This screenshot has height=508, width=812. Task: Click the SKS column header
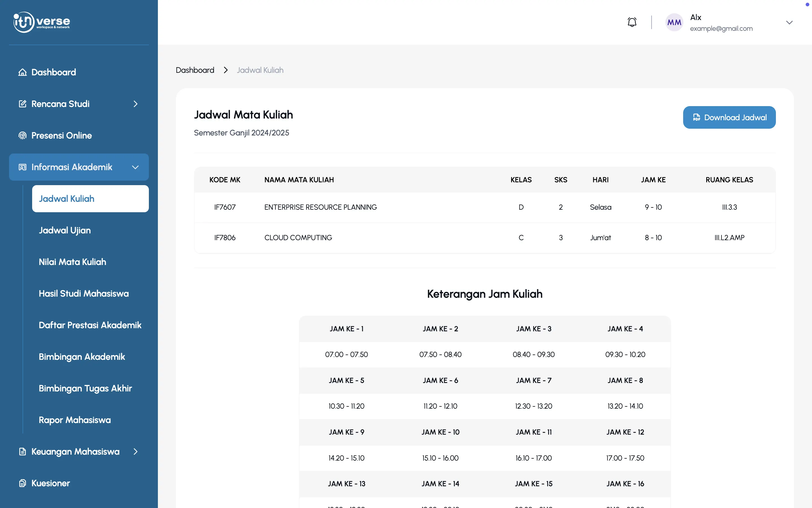point(561,180)
